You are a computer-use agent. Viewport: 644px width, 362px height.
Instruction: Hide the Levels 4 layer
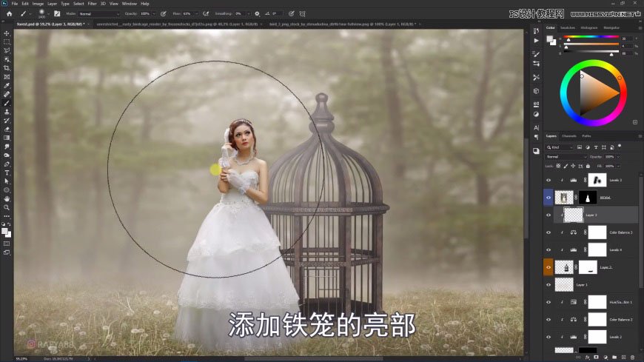[x=549, y=249]
